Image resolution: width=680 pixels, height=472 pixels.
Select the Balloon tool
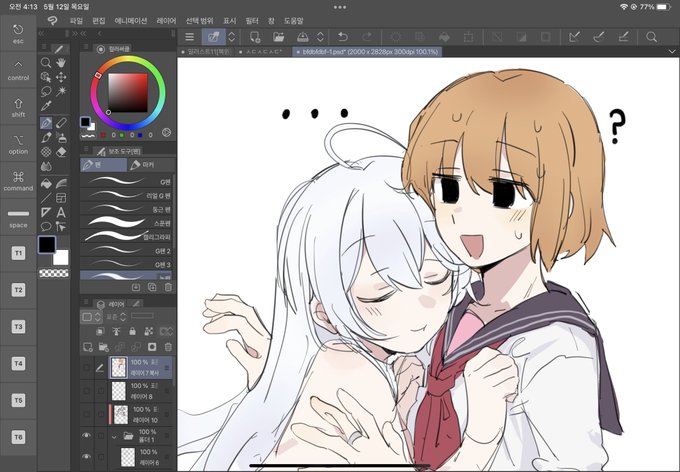(x=46, y=226)
